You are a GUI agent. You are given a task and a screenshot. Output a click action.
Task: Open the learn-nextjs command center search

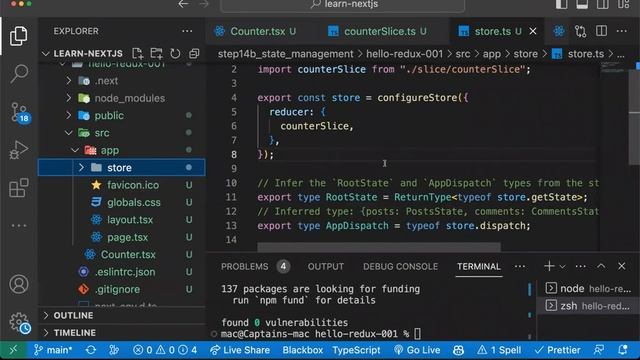pos(342,5)
